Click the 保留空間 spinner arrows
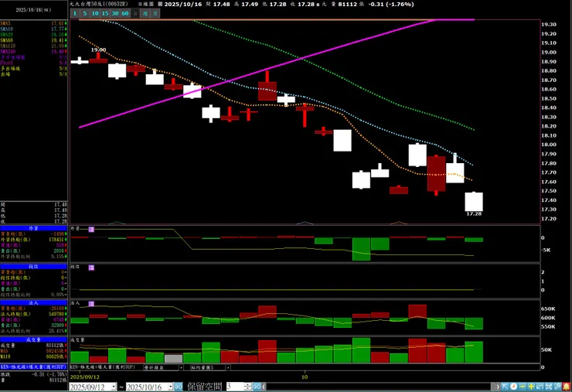Screen dimensions: 572x392 coord(247,387)
